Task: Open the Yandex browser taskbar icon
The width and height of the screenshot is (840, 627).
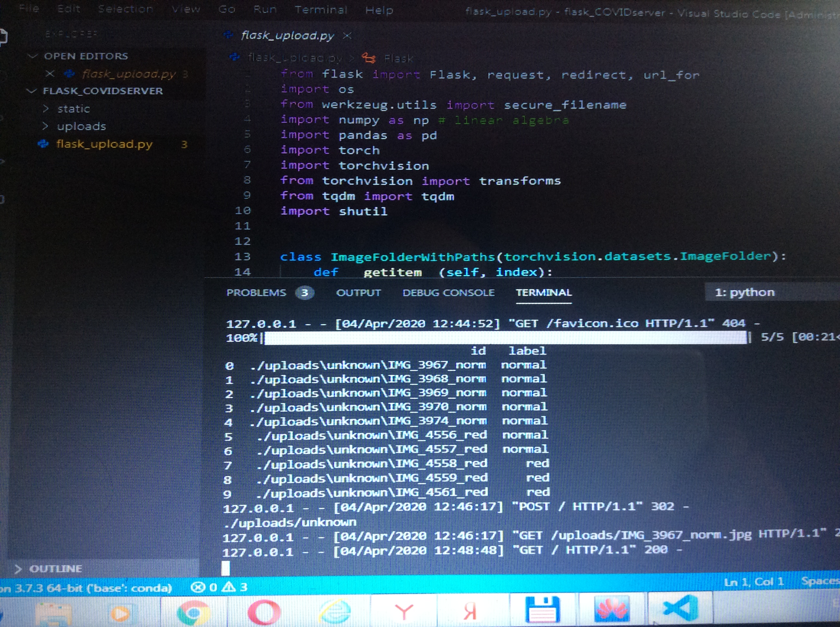Action: tap(404, 611)
